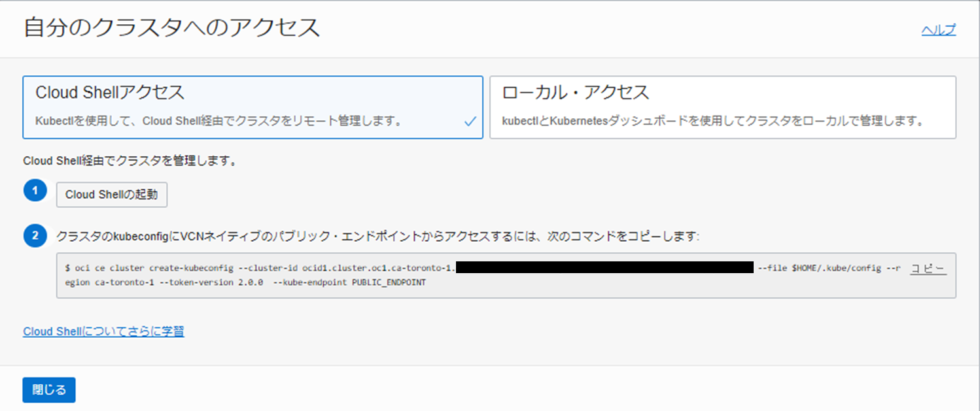
Task: Click the checkmark icon on Cloud Shellアクセス card
Action: [470, 122]
